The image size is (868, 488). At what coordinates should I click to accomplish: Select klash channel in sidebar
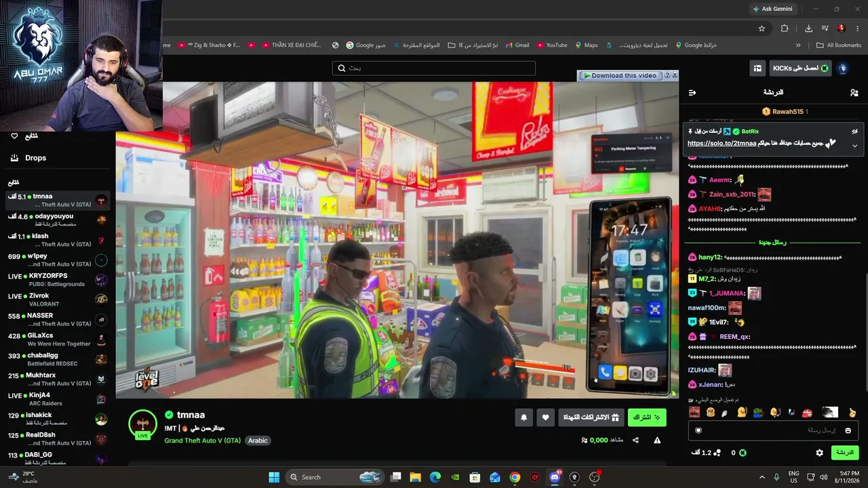point(58,240)
